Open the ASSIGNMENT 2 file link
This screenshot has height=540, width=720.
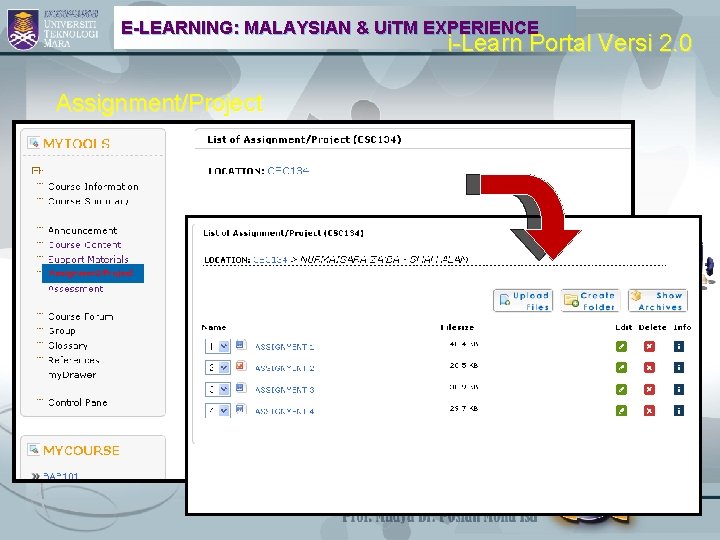point(284,368)
